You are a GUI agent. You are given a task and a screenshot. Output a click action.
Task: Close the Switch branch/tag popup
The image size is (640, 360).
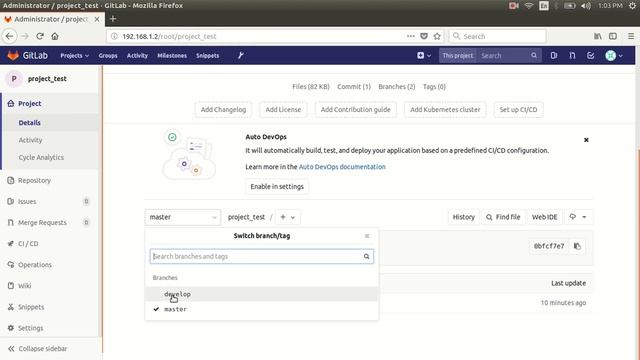[x=367, y=236]
